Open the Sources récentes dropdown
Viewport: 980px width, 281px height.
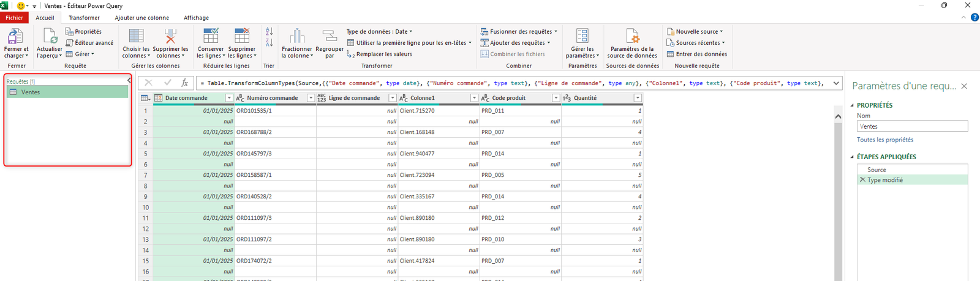click(x=696, y=43)
